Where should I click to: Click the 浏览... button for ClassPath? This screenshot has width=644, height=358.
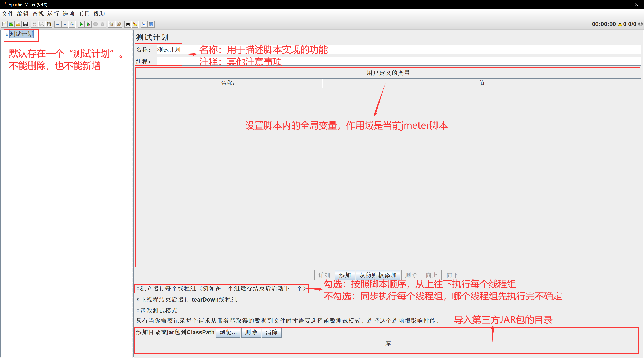228,332
